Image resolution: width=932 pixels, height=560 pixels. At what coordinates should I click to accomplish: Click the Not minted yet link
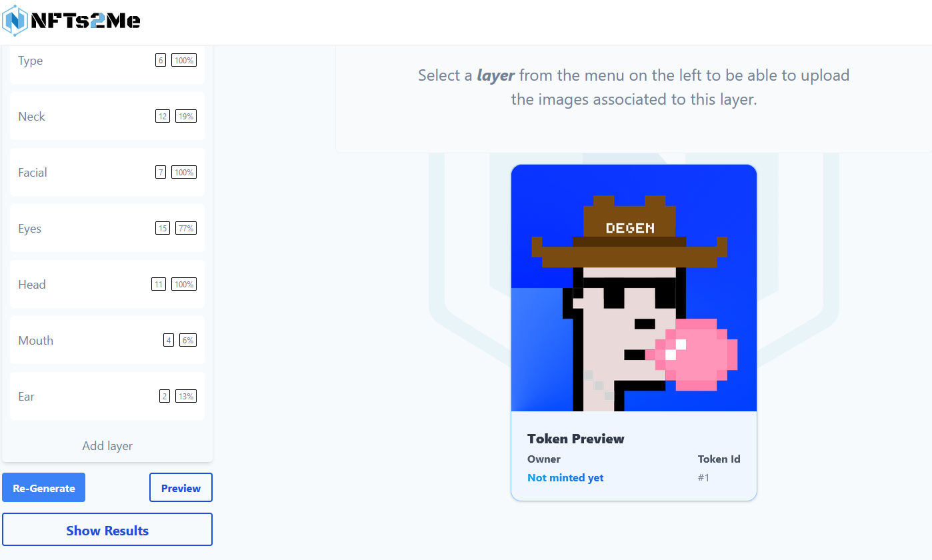(565, 477)
